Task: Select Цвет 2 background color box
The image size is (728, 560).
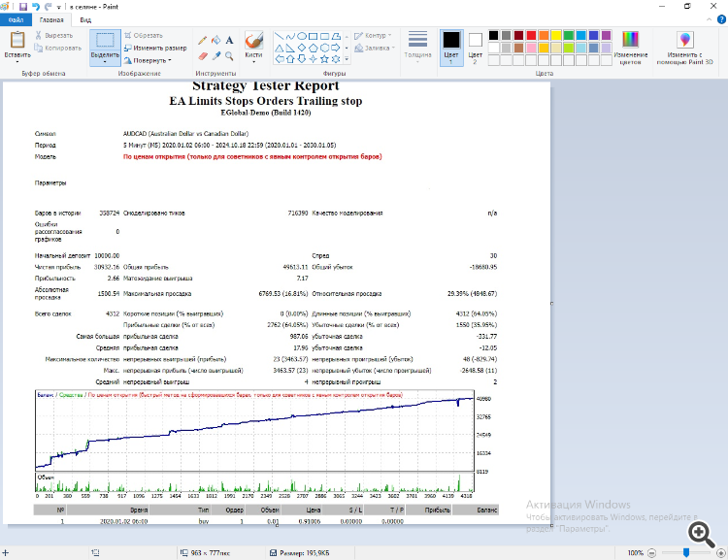Action: point(475,48)
